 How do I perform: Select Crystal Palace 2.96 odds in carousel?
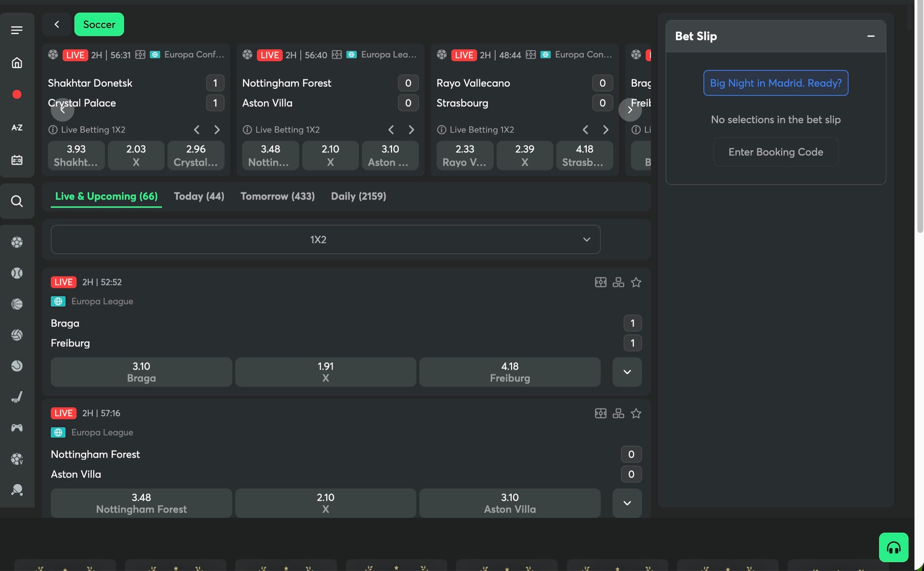(196, 155)
